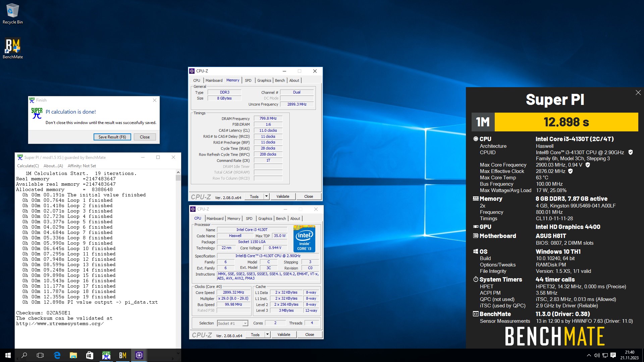Close the Finish dialog with X
644x362 pixels.
click(x=155, y=100)
